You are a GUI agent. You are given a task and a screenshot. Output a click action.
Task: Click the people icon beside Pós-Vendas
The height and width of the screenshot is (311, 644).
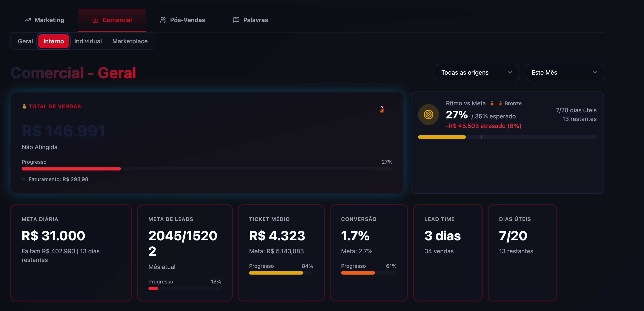point(163,20)
